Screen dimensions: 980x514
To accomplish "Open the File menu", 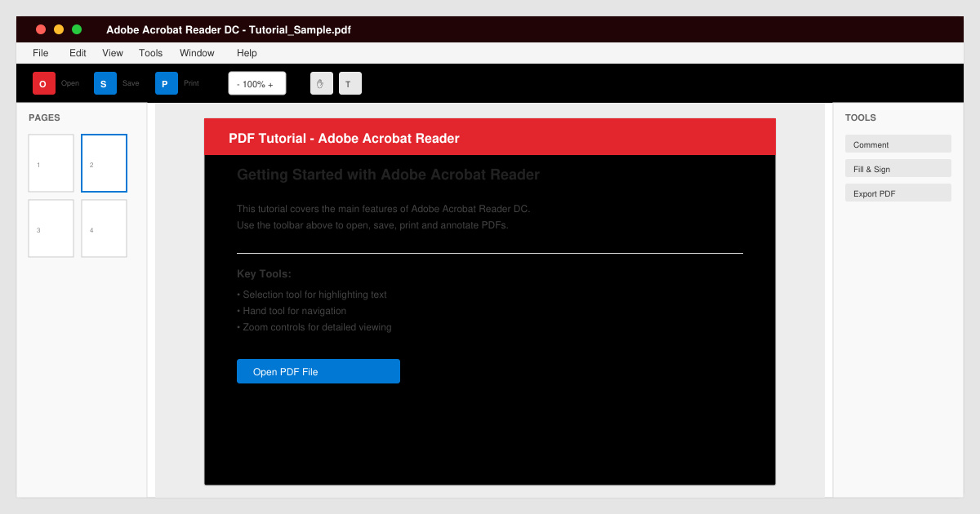I will pyautogui.click(x=41, y=53).
